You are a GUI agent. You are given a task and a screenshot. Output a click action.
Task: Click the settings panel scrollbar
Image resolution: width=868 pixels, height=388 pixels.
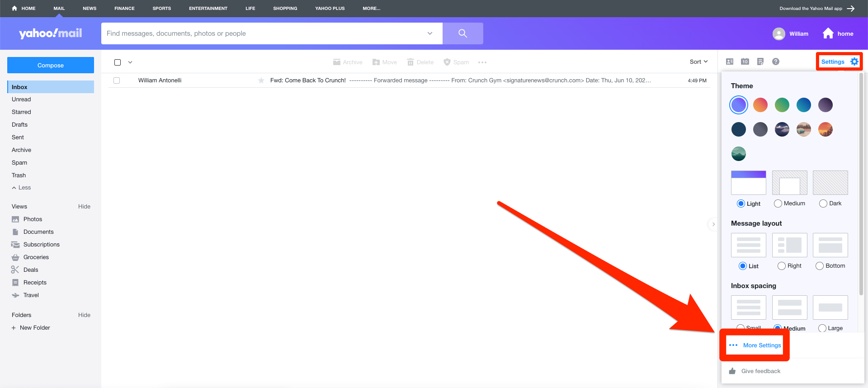(861, 185)
